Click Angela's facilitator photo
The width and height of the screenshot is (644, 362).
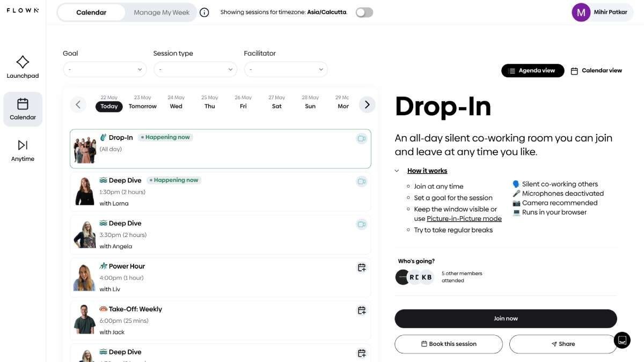(85, 234)
